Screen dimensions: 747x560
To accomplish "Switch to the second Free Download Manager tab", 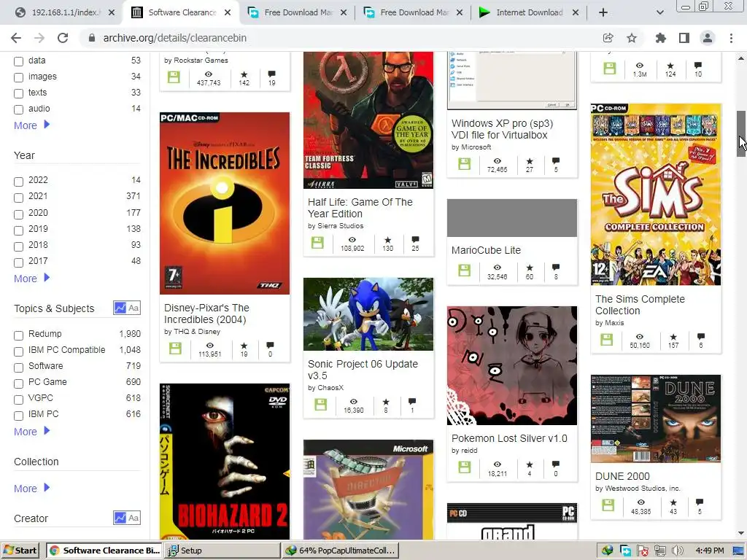I will 414,12.
